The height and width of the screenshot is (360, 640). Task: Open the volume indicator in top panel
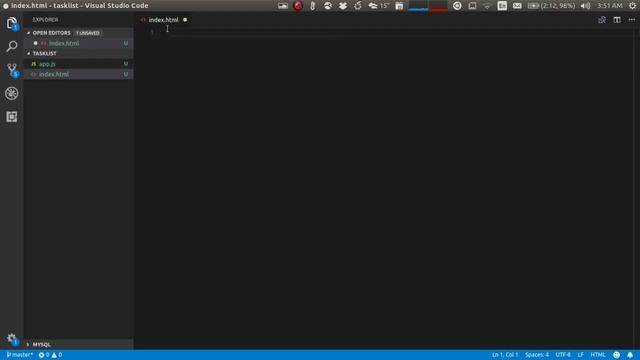coord(585,6)
